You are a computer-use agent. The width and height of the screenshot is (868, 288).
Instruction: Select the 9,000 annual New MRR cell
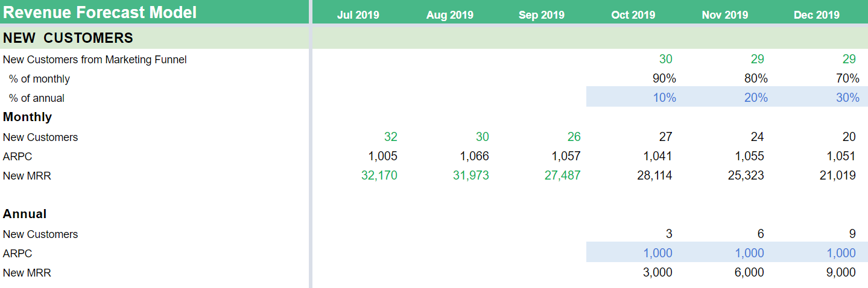tap(840, 272)
